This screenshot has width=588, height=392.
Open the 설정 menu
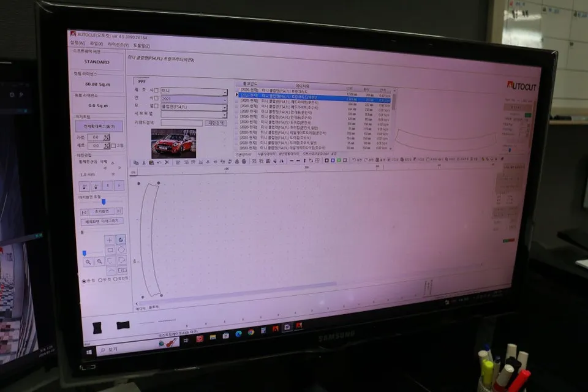tap(77, 43)
